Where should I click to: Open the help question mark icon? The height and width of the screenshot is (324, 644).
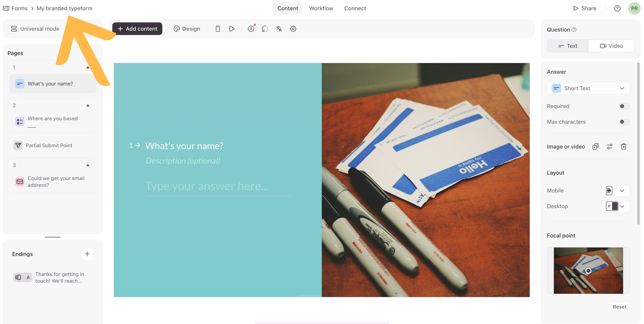(x=617, y=8)
